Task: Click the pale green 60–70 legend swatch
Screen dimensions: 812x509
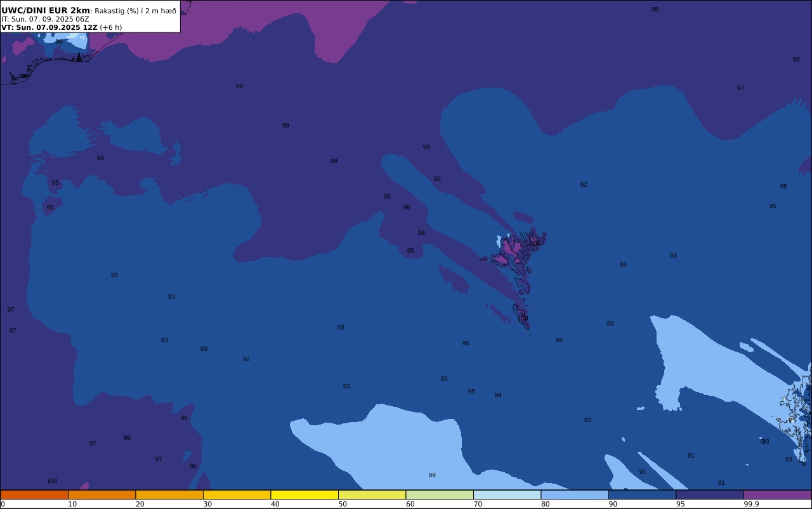Action: click(440, 494)
